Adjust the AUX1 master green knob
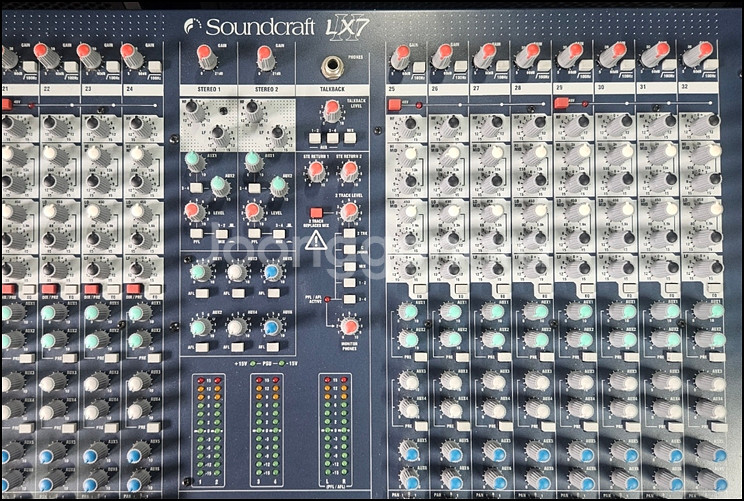 click(199, 273)
